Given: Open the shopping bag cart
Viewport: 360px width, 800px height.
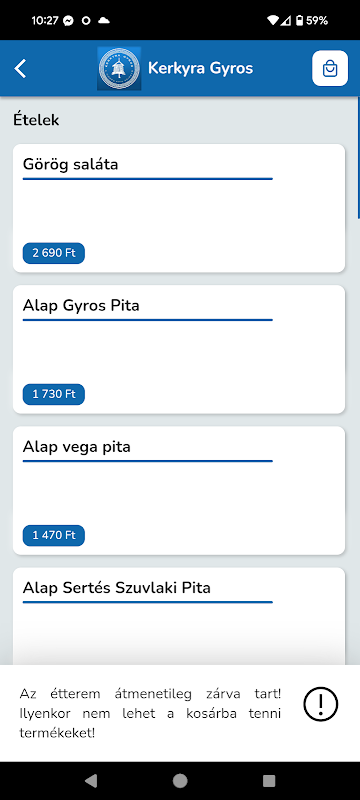Looking at the screenshot, I should 330,68.
